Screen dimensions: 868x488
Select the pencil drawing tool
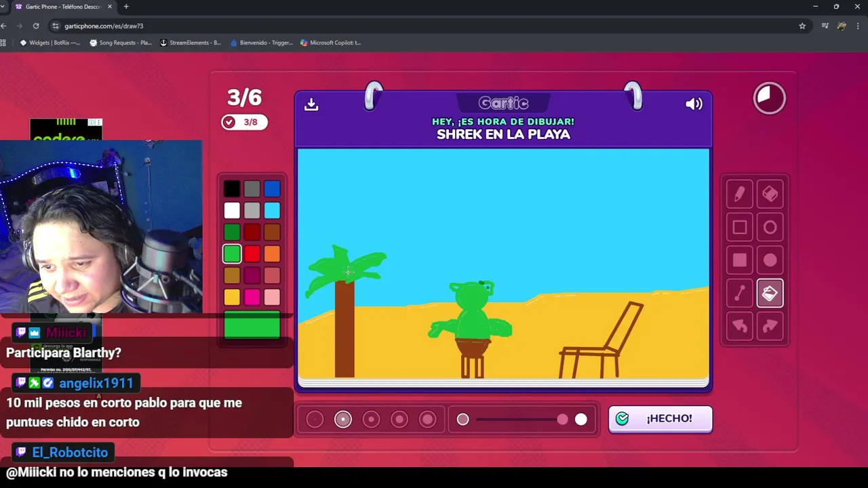740,195
